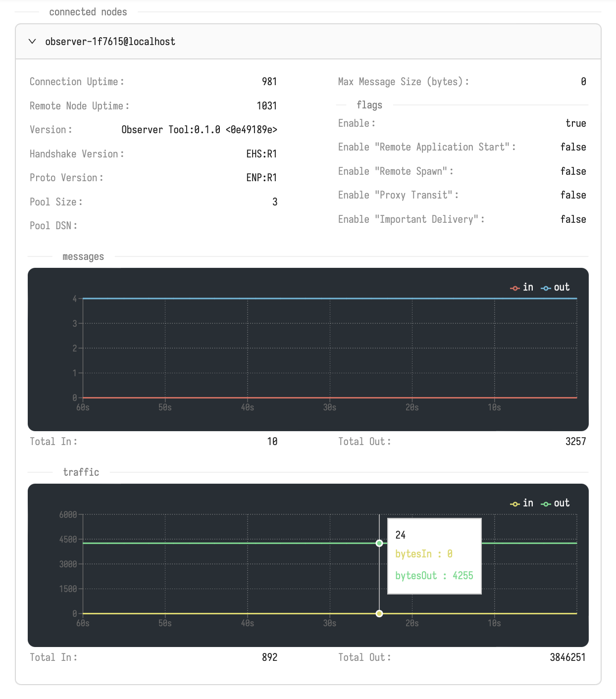
Task: Collapse the observer-1f7615@localhost node panel
Action: point(32,42)
